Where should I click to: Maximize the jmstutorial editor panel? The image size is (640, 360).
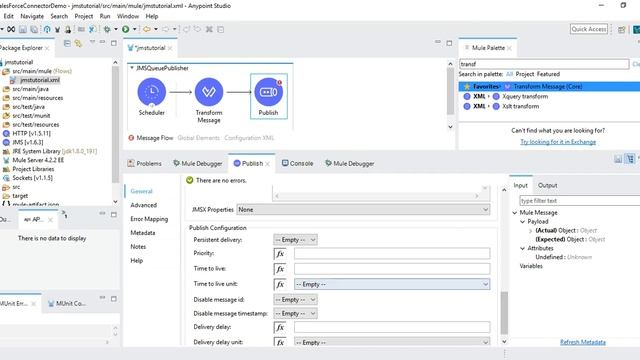pyautogui.click(x=449, y=43)
